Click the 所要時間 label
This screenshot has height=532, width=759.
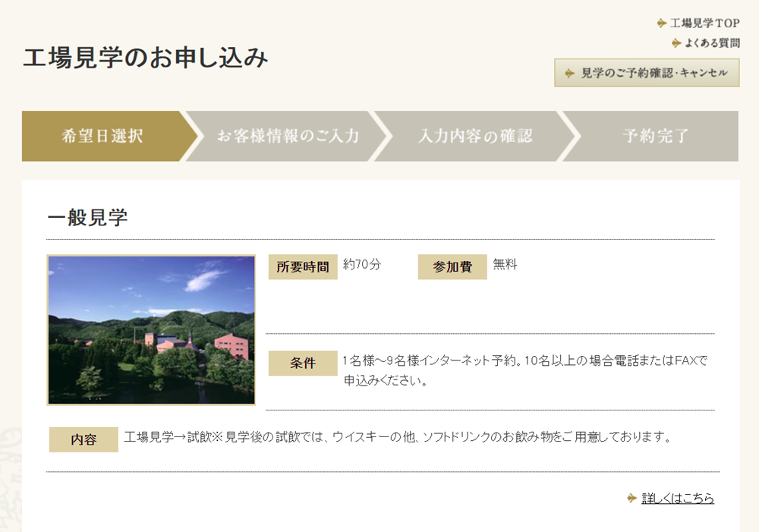(x=302, y=267)
